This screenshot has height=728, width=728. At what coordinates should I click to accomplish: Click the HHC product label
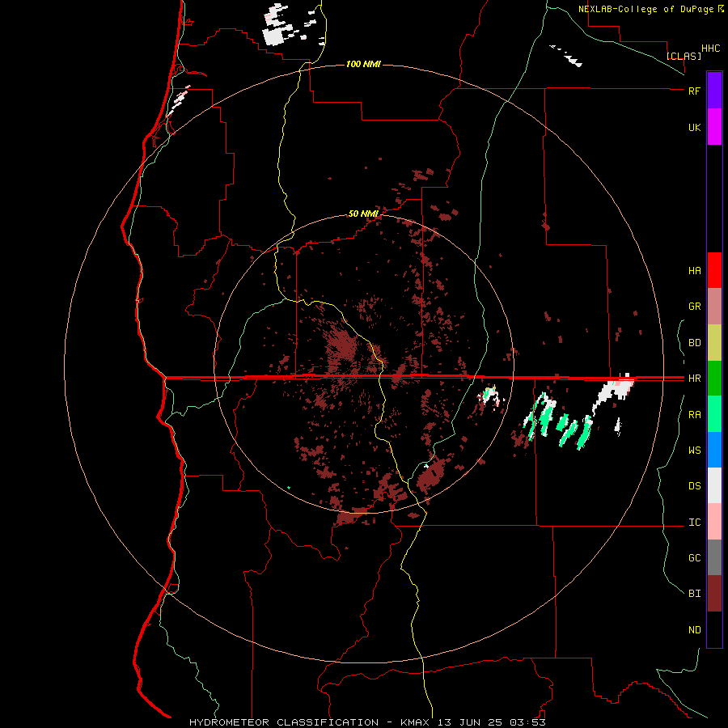[x=711, y=49]
